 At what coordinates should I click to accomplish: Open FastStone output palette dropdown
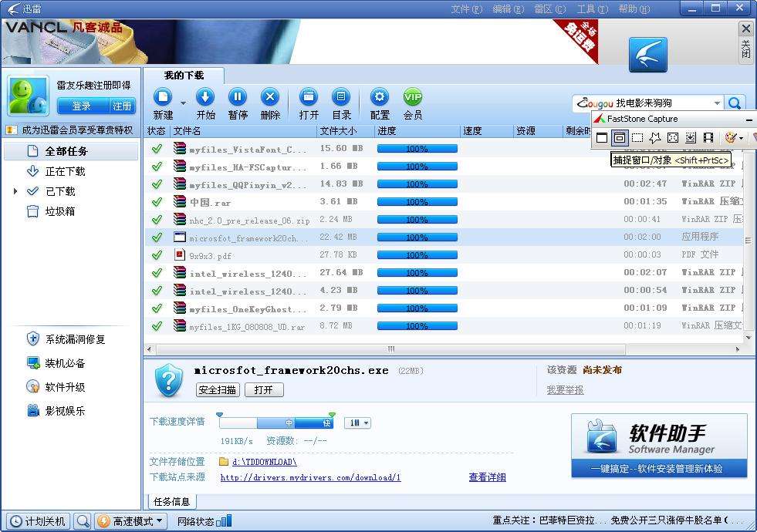pos(741,139)
